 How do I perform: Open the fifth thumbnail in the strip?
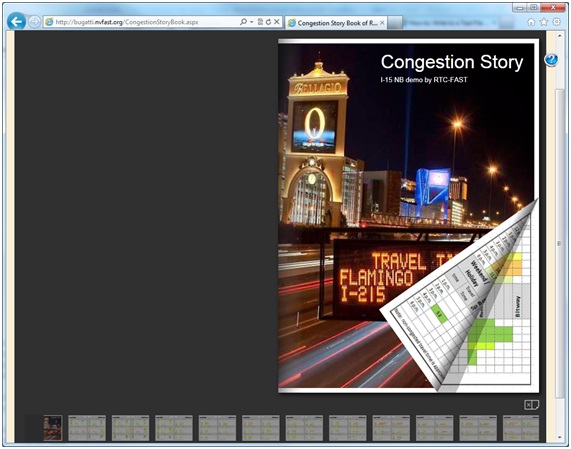(x=217, y=428)
